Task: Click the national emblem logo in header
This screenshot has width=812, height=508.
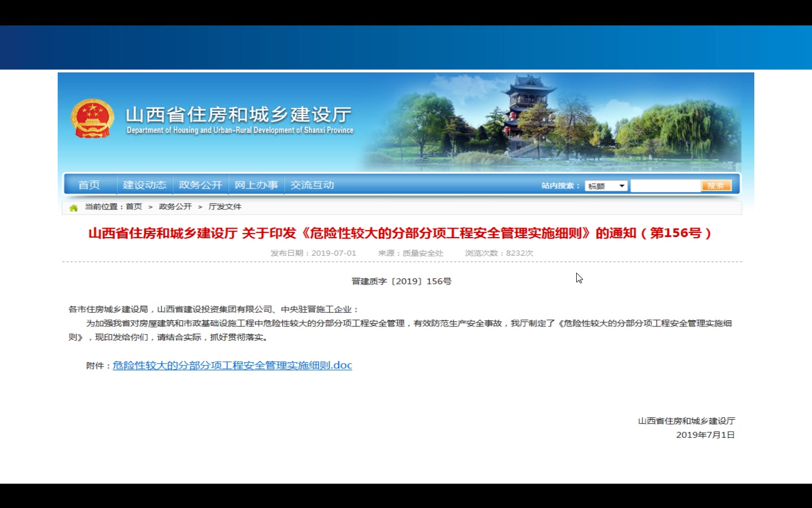Action: pos(92,119)
